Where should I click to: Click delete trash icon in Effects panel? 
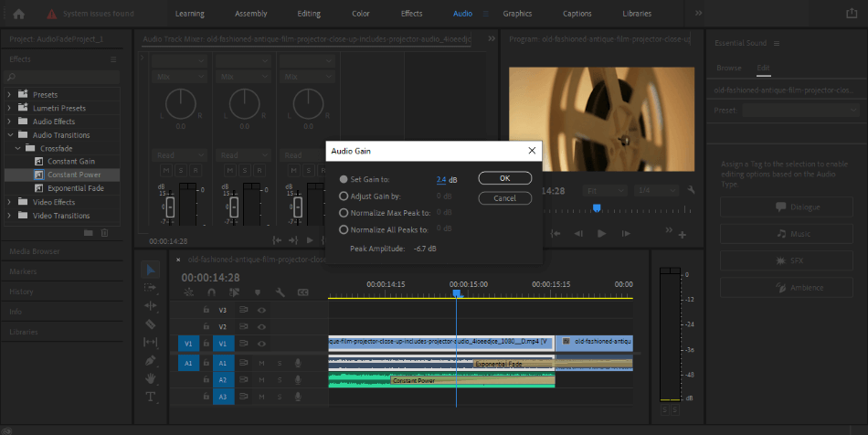point(104,232)
